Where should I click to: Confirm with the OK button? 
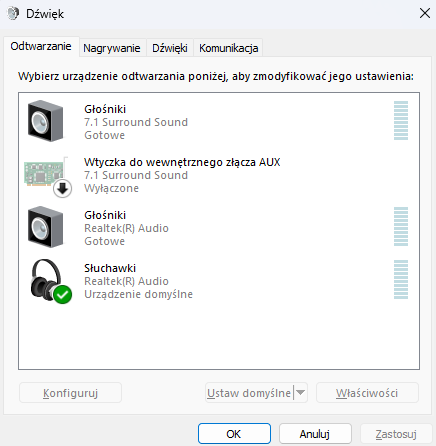pyautogui.click(x=234, y=434)
